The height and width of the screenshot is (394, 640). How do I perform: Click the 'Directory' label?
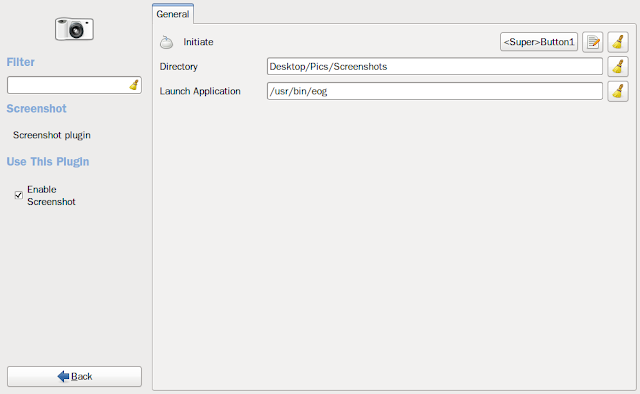[179, 67]
